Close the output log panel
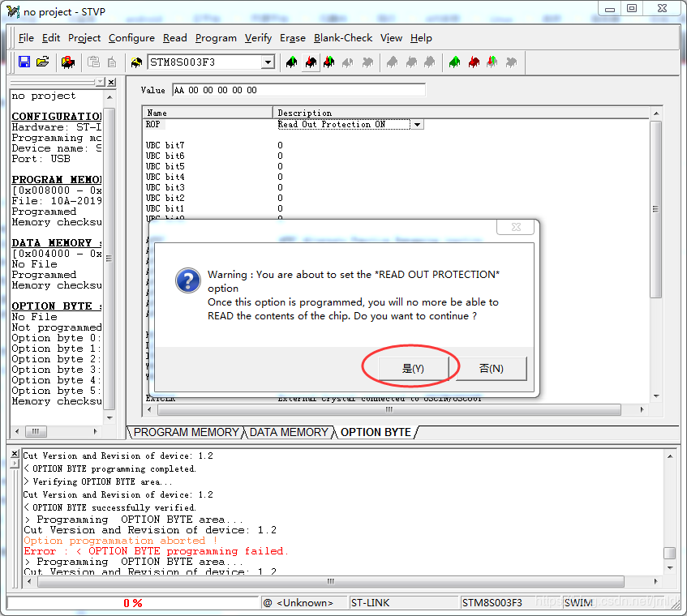 pyautogui.click(x=15, y=454)
